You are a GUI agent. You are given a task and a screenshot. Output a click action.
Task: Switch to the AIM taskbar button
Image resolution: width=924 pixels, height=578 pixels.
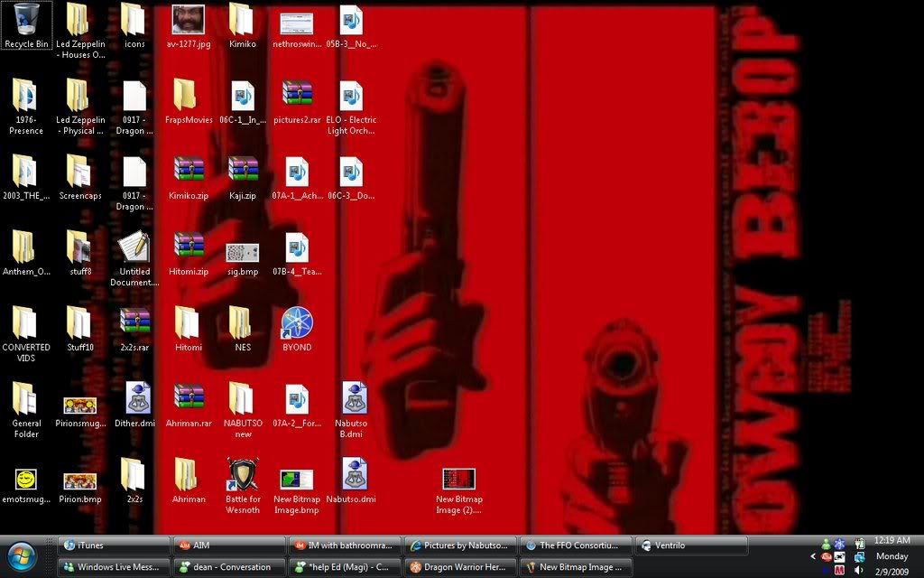tap(229, 545)
